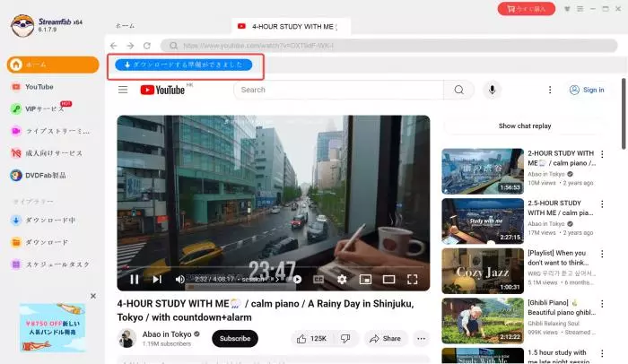Toggle subtitles/closed captions
This screenshot has width=628, height=364.
click(x=318, y=279)
